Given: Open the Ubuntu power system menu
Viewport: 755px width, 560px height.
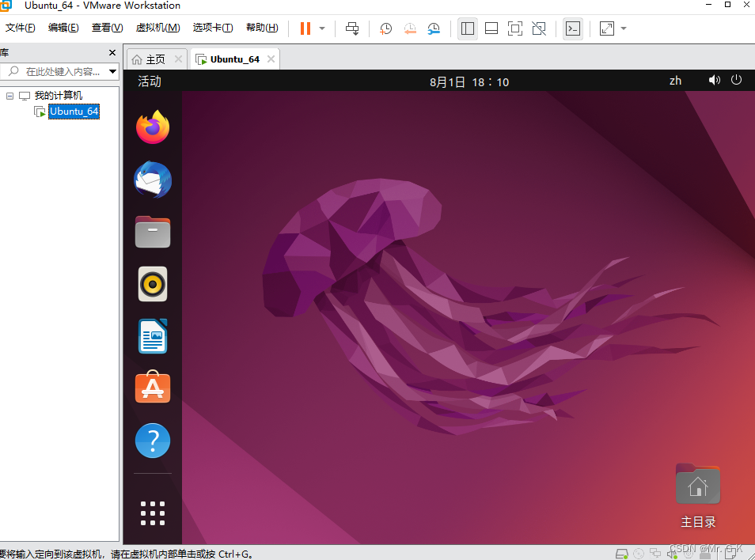Looking at the screenshot, I should coord(736,80).
